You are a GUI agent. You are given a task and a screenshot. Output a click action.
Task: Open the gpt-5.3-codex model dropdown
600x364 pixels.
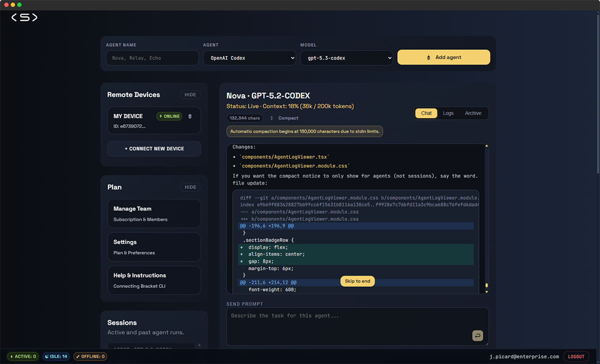coord(346,57)
